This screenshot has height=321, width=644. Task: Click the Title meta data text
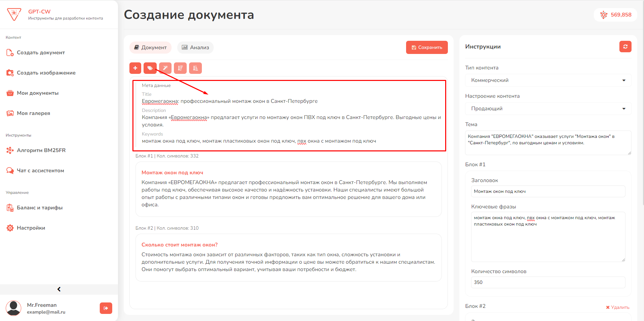[x=229, y=101]
